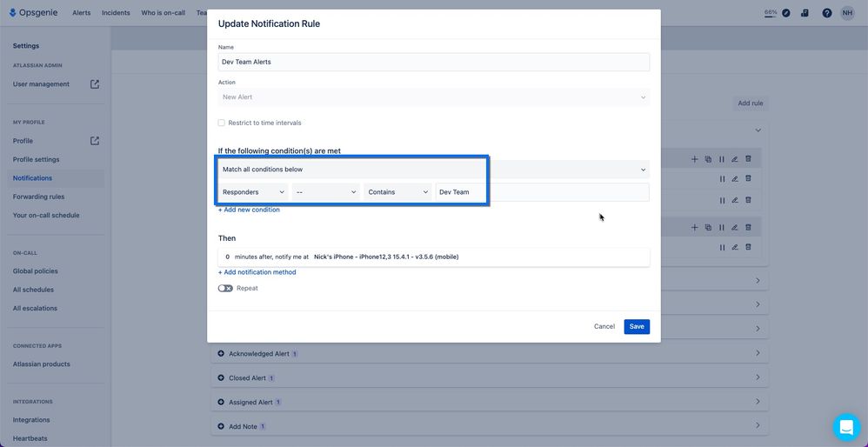Click the Assigned Alert label
The width and height of the screenshot is (868, 447).
(x=250, y=402)
